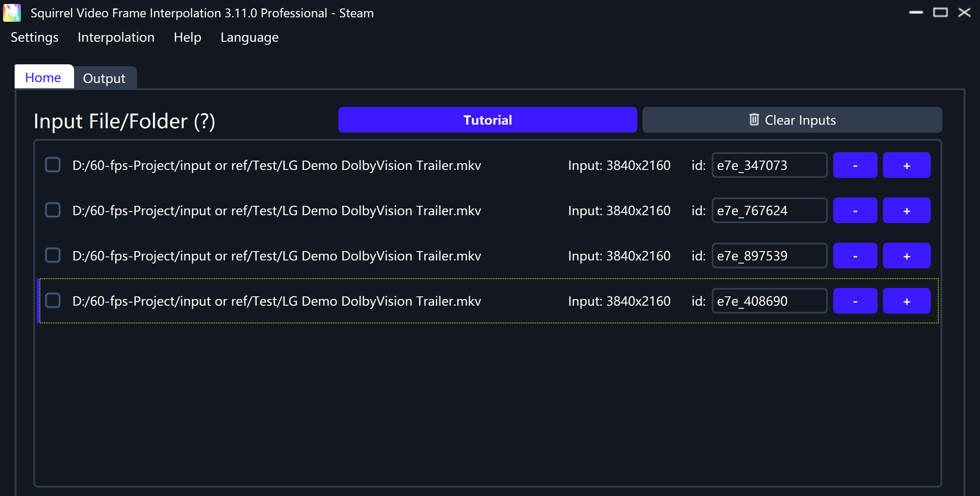Open the Settings menu
The image size is (980, 496).
34,37
